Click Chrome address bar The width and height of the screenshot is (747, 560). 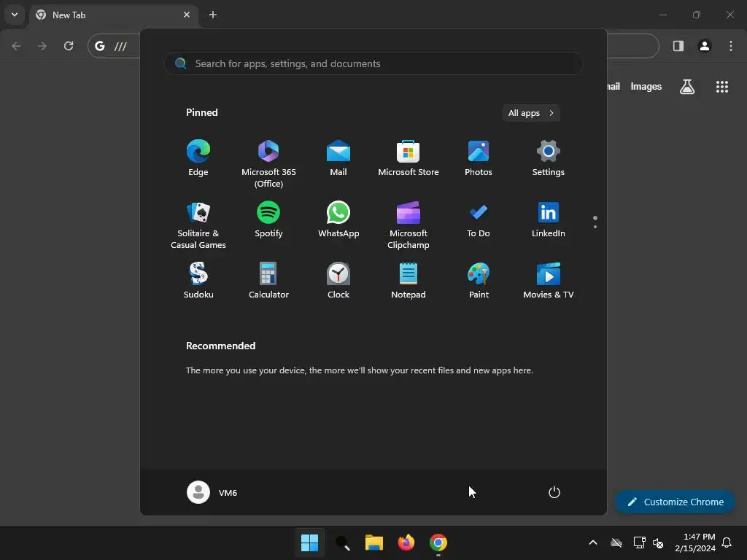click(373, 46)
